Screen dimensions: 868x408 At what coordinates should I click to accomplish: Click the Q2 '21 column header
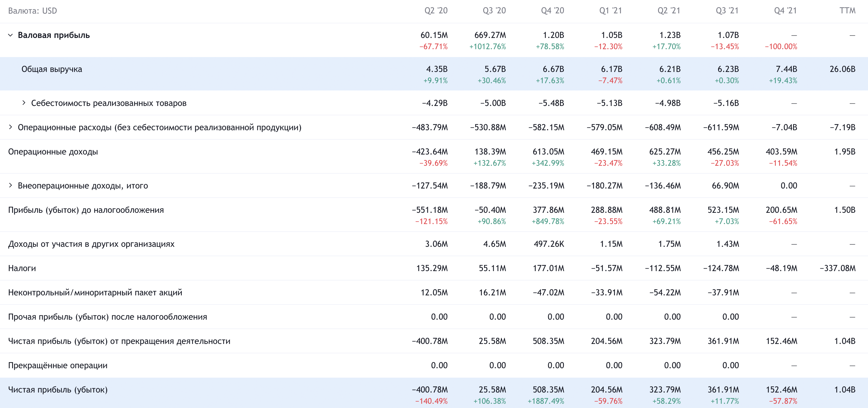669,11
